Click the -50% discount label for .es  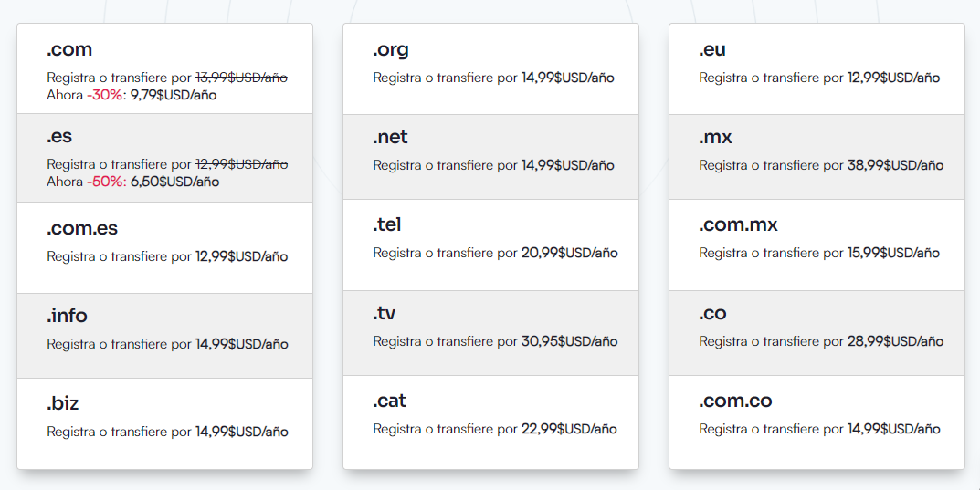[x=106, y=182]
